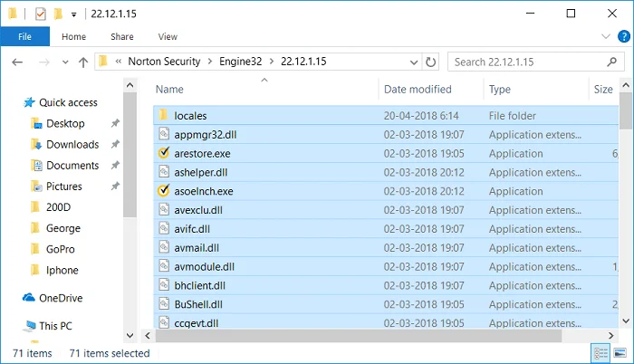Viewport: 634px width, 364px height.
Task: Open the recent locations dropdown arrow
Action: pos(65,62)
